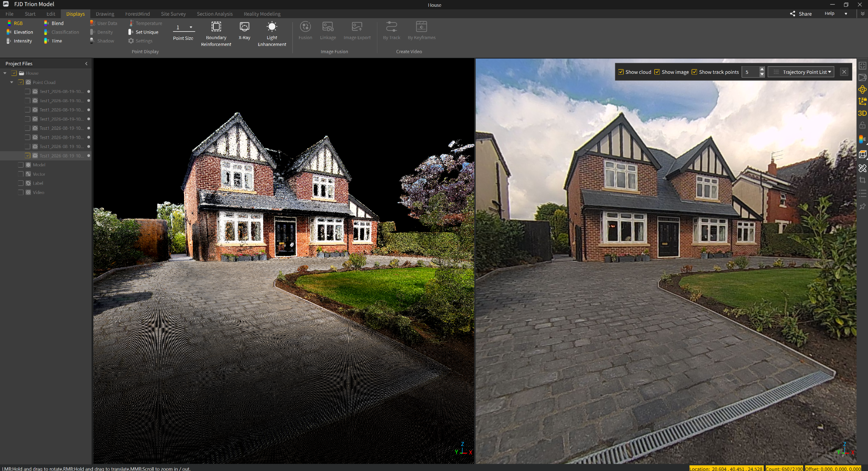Image resolution: width=868 pixels, height=471 pixels.
Task: Open the Site Survey tab
Action: tap(173, 14)
